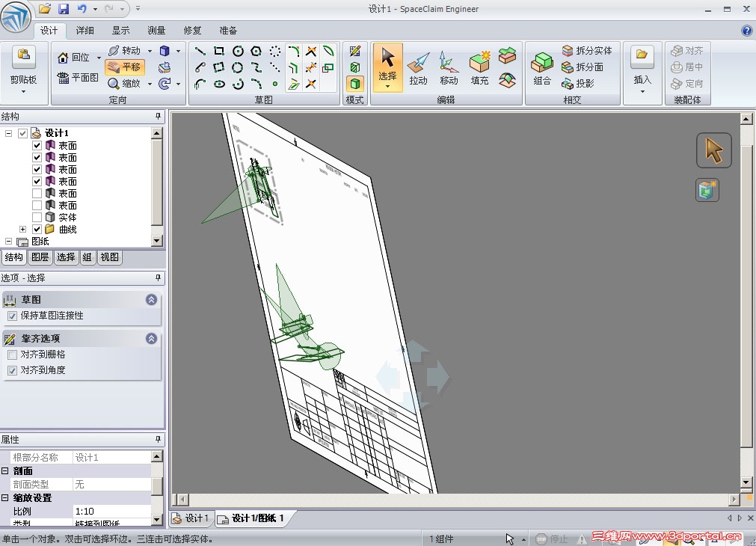Open the 测量 ribbon tab

tap(156, 31)
